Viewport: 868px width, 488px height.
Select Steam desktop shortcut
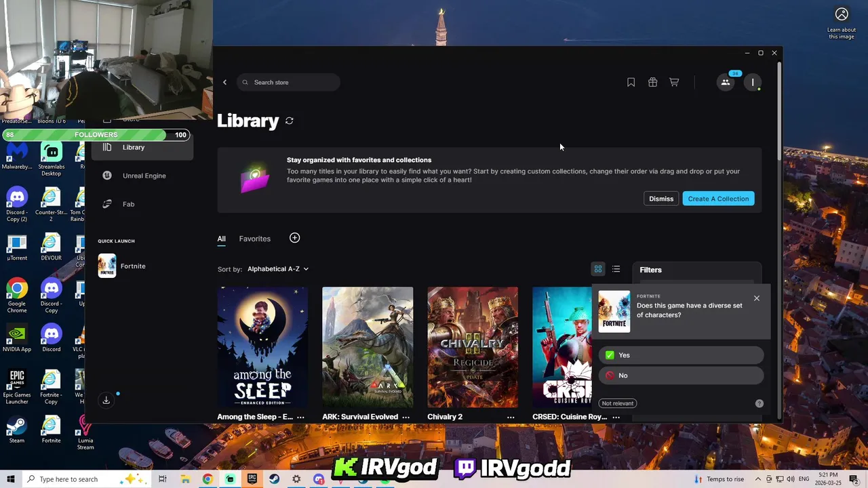pos(17,430)
